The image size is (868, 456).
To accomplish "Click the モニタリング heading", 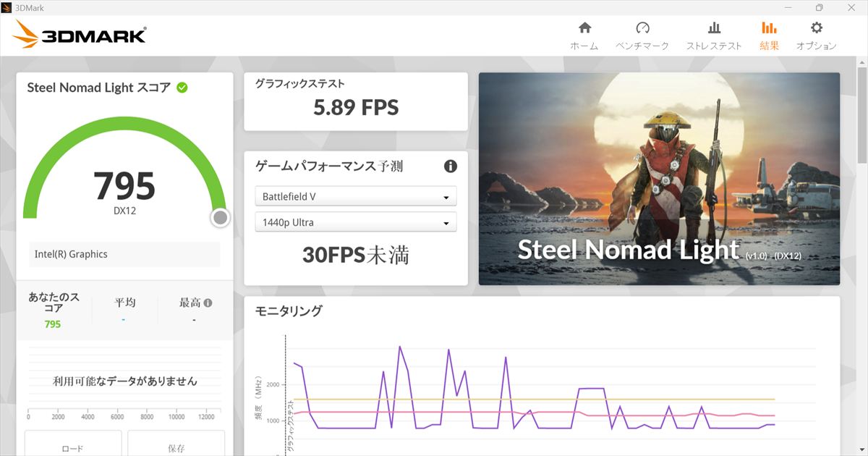I will (x=289, y=311).
